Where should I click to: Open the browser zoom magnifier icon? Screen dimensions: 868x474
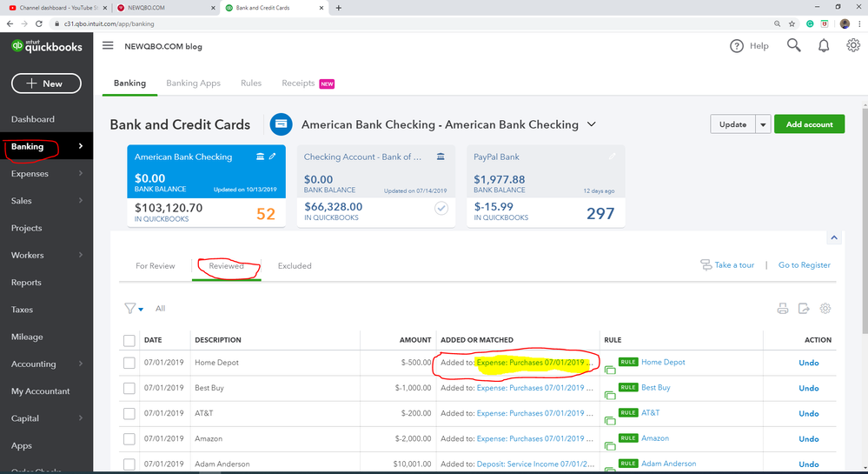pos(778,23)
